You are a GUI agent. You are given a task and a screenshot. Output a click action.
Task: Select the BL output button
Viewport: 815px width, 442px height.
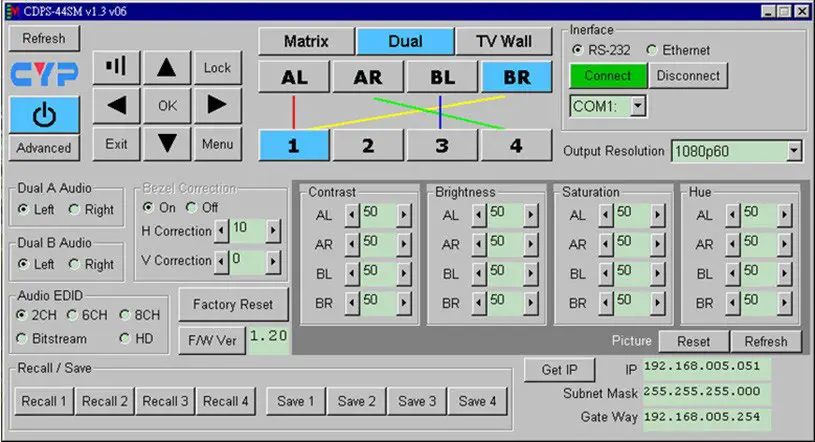[442, 77]
